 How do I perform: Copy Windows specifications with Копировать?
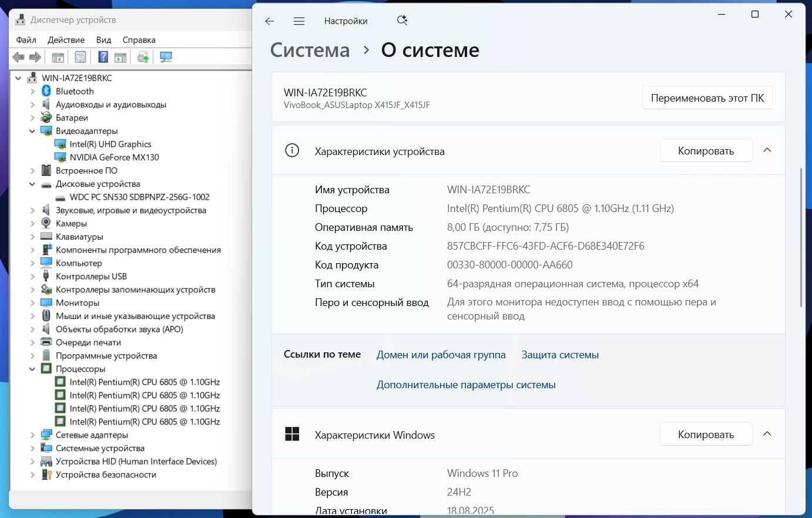(x=706, y=435)
